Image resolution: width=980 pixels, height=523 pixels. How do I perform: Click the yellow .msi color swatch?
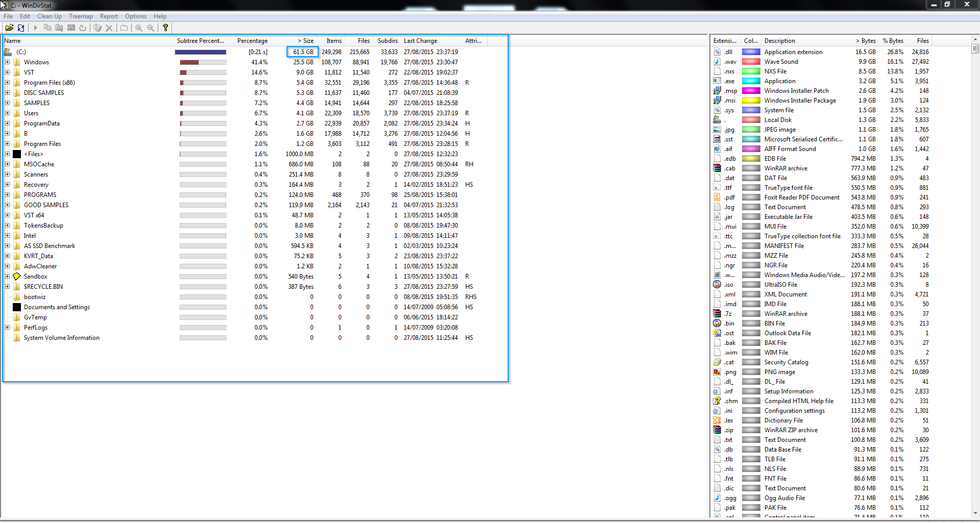tap(751, 101)
